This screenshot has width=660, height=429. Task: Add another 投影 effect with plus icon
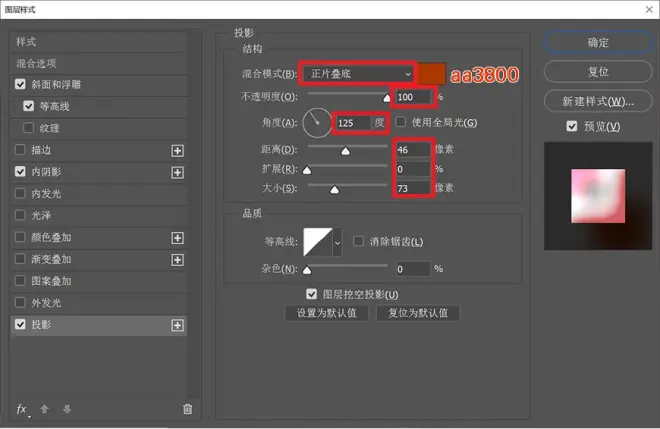[x=178, y=325]
